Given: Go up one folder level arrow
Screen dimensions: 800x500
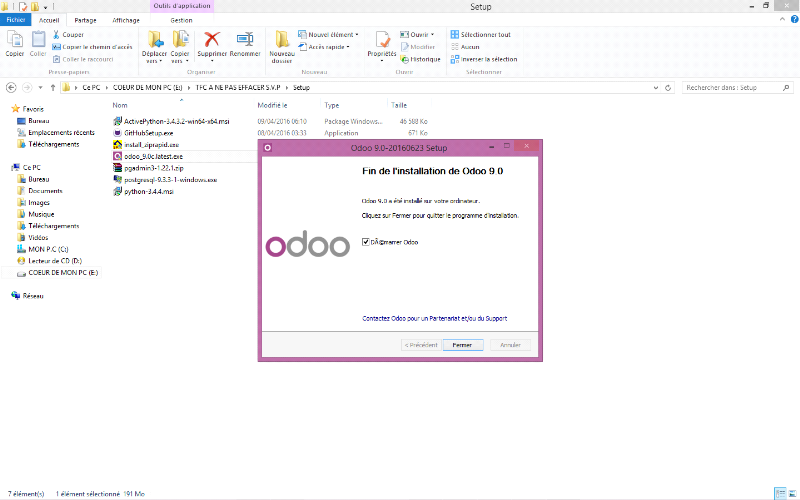Looking at the screenshot, I should 53,88.
